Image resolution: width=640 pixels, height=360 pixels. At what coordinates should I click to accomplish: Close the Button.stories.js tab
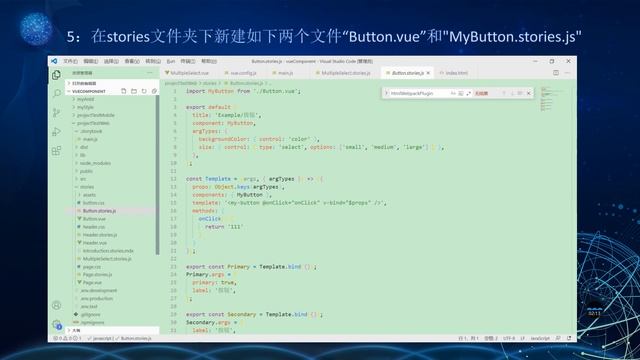point(428,73)
